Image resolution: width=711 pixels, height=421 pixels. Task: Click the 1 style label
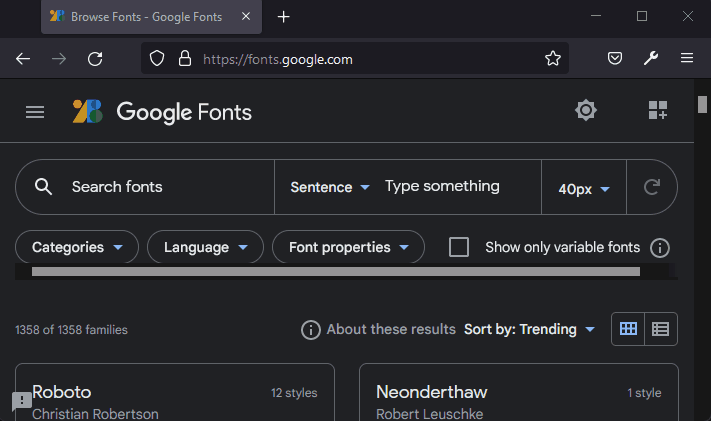pyautogui.click(x=644, y=393)
